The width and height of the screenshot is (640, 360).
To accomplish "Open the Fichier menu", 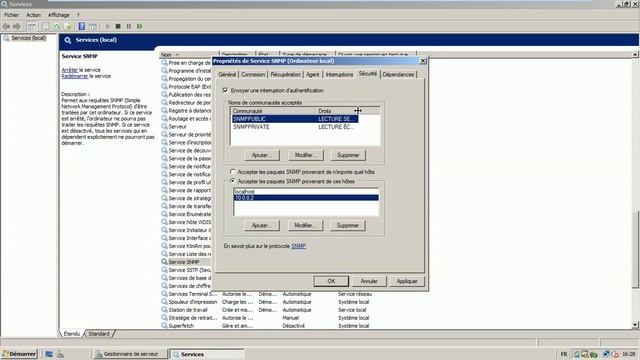I will (x=11, y=15).
